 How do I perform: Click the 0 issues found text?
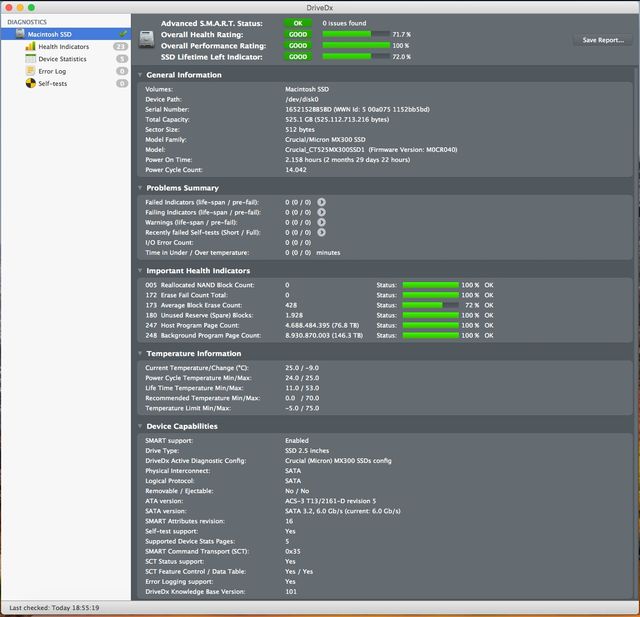pos(344,23)
